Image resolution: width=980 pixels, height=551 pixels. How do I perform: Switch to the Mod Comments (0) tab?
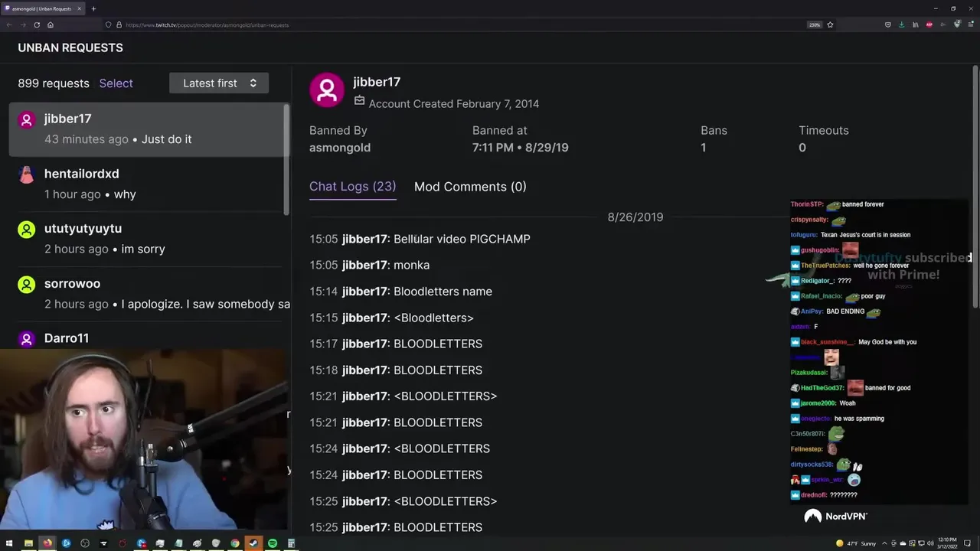click(470, 187)
